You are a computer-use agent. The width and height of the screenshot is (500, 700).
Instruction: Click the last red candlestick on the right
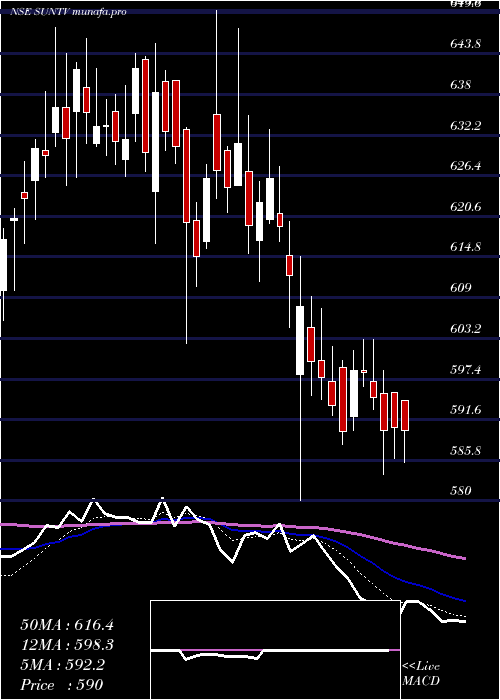(x=405, y=416)
